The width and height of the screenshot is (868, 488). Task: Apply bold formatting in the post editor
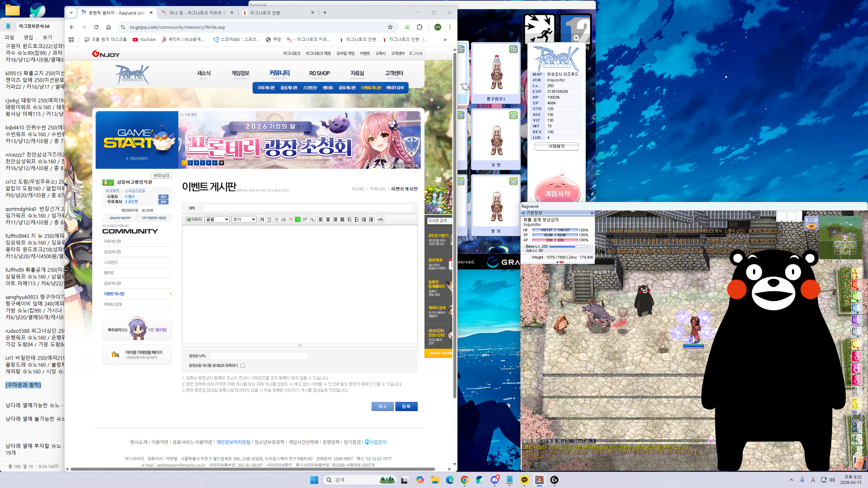coord(262,219)
